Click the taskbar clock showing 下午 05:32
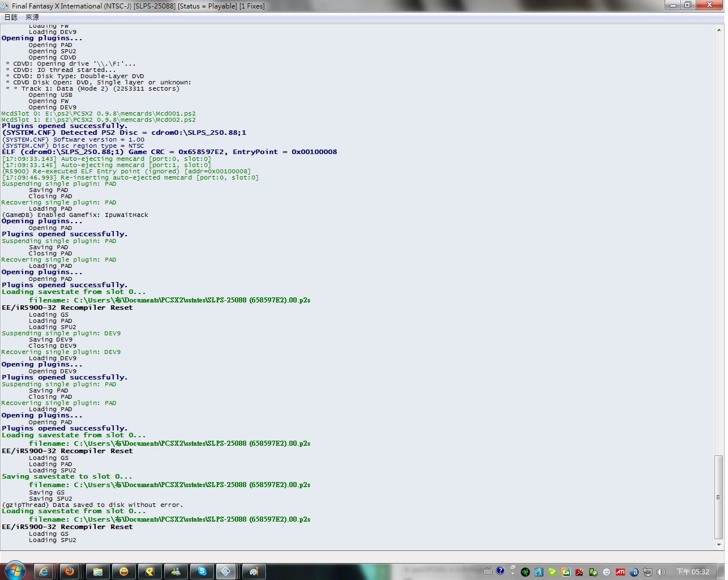This screenshot has width=728, height=580. pos(693,572)
